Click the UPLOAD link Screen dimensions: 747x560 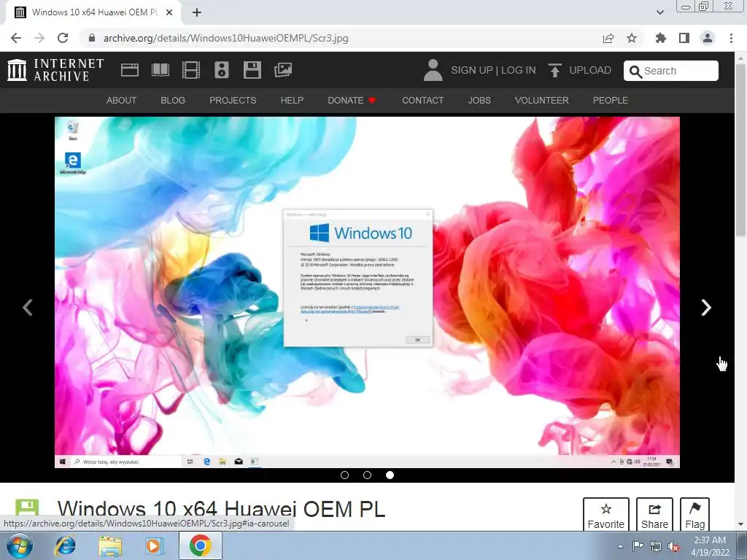(x=590, y=70)
